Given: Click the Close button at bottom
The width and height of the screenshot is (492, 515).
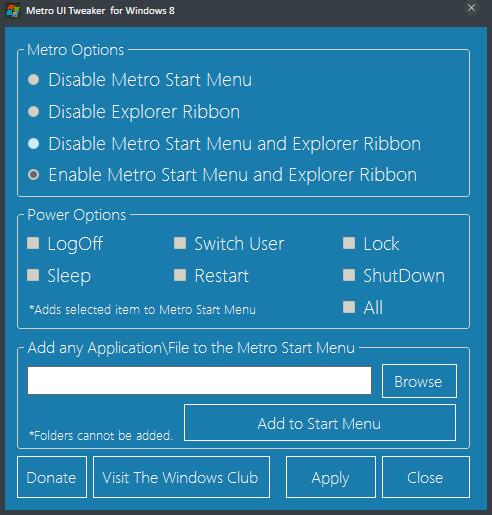Looking at the screenshot, I should [x=426, y=477].
